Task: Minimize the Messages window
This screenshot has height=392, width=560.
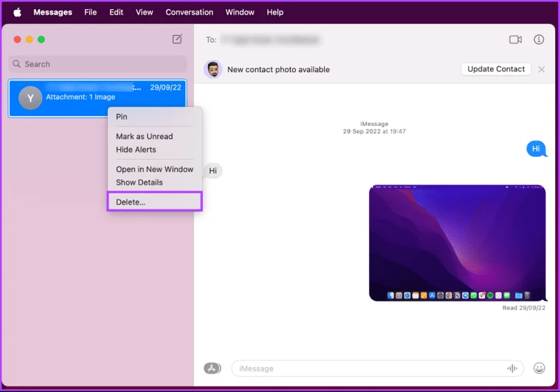Action: [x=29, y=39]
